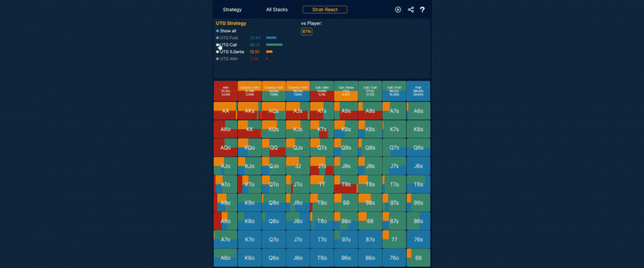Switch to the Strategy tab
The image size is (644, 268).
(232, 10)
